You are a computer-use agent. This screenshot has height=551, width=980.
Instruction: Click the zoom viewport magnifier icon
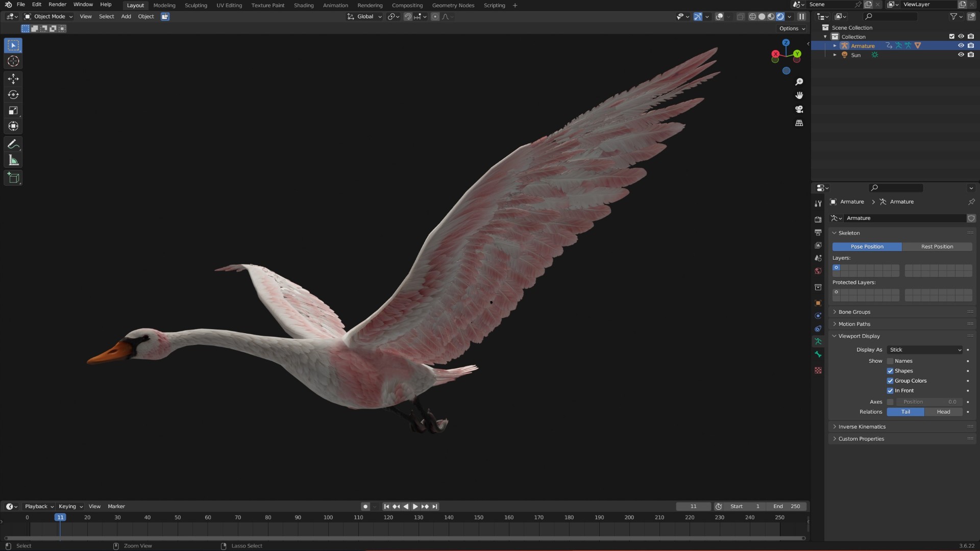pos(799,82)
